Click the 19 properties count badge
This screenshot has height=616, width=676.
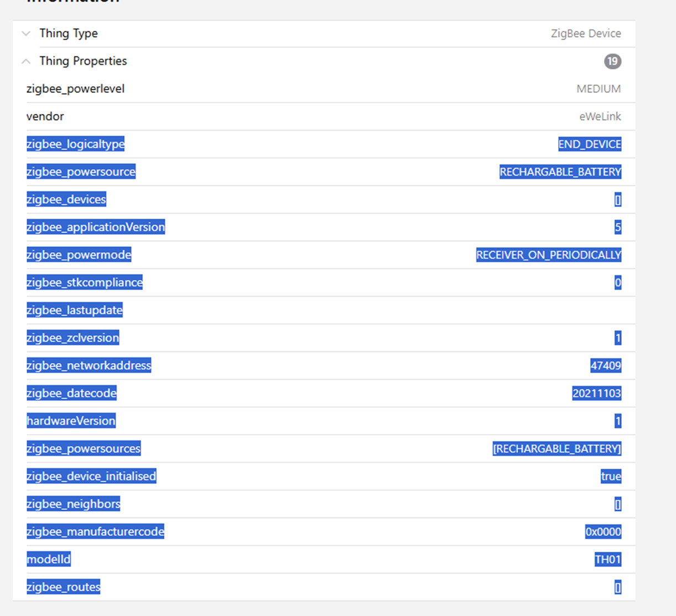click(612, 61)
